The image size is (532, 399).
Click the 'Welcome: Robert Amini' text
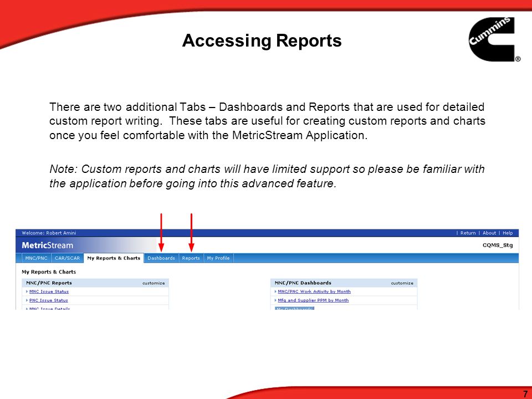[x=49, y=233]
